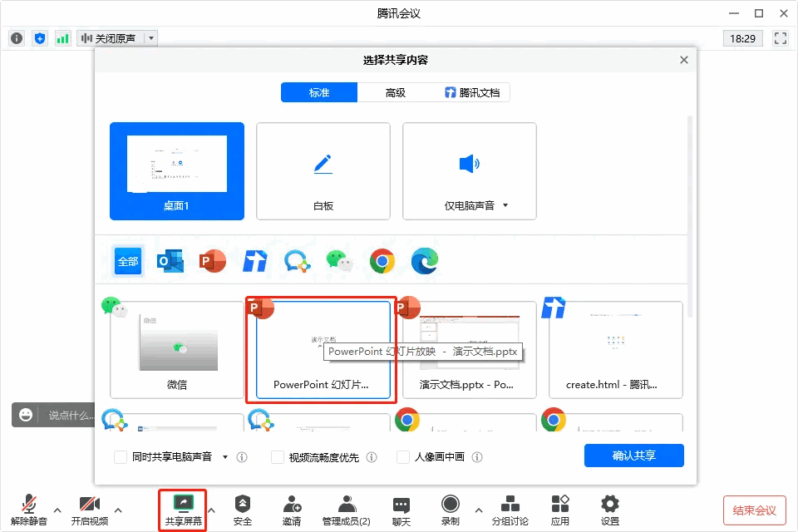This screenshot has height=532, width=798.
Task: Turn on camera with 开启视频
Action: [90, 510]
